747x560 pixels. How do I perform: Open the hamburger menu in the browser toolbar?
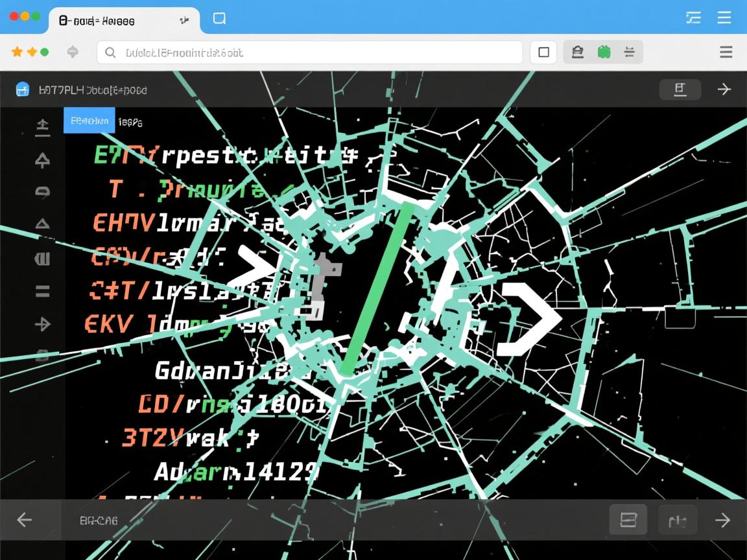click(726, 52)
